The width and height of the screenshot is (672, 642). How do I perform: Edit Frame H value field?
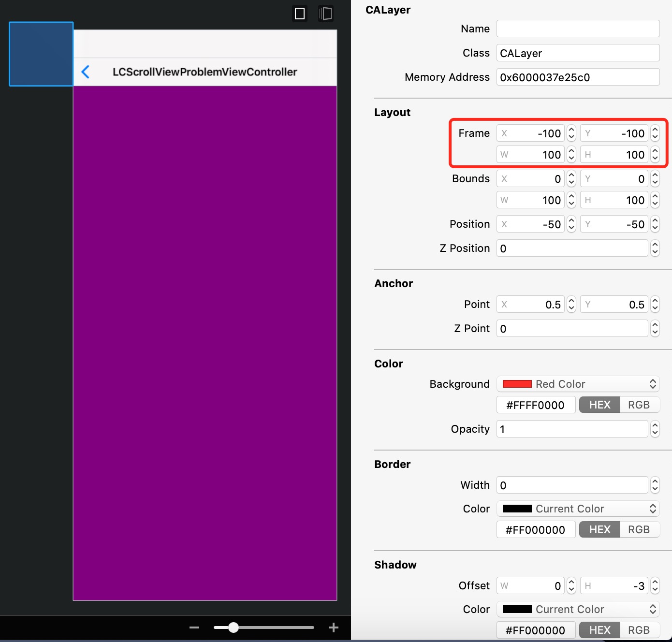[x=614, y=154]
